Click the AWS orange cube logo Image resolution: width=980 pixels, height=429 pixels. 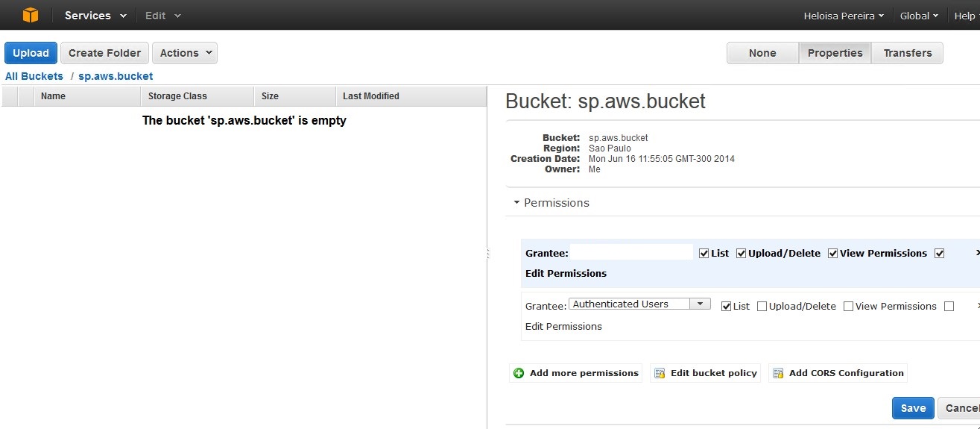(x=30, y=15)
